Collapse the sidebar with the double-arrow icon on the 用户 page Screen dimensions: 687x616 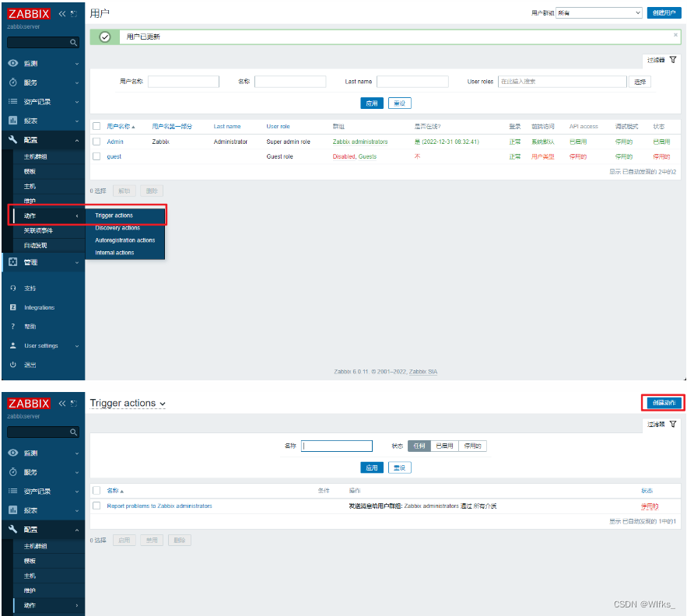pos(62,13)
